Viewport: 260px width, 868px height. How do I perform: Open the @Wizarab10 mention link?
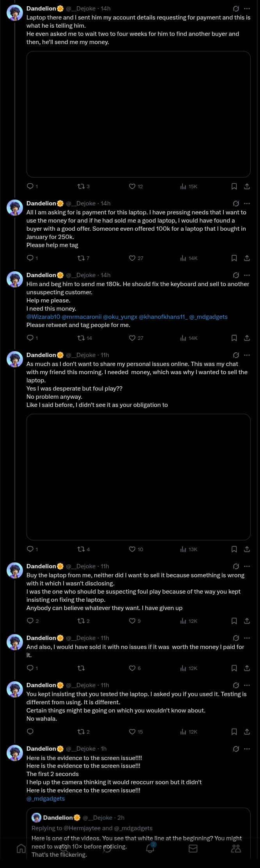click(x=43, y=317)
